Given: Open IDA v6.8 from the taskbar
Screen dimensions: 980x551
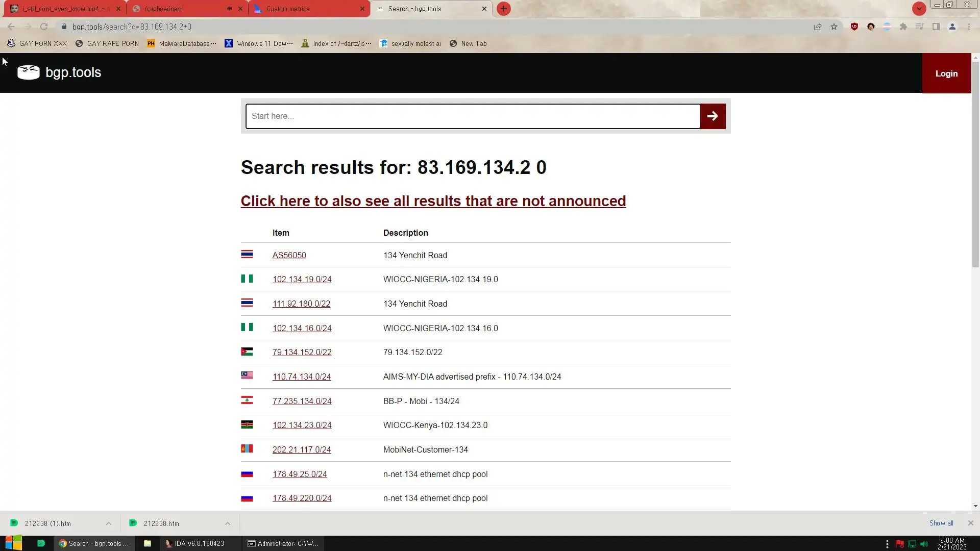Looking at the screenshot, I should [x=194, y=543].
